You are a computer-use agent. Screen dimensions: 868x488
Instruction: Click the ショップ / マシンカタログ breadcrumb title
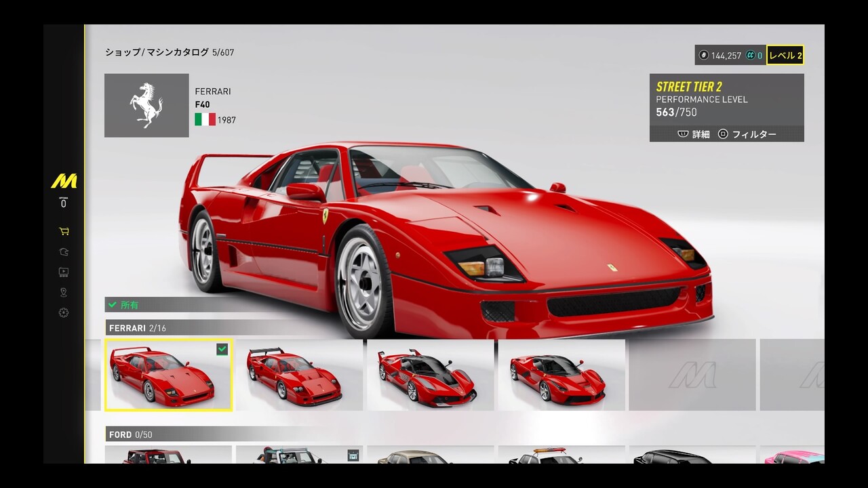coord(157,52)
